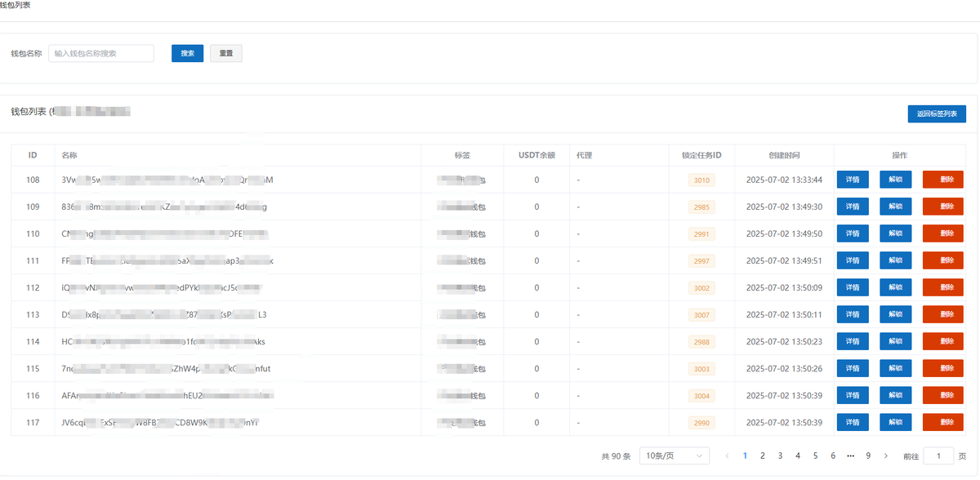Screen dimensions: 980x480
Task: Open 详情 for wallet ID 113
Action: (x=853, y=314)
